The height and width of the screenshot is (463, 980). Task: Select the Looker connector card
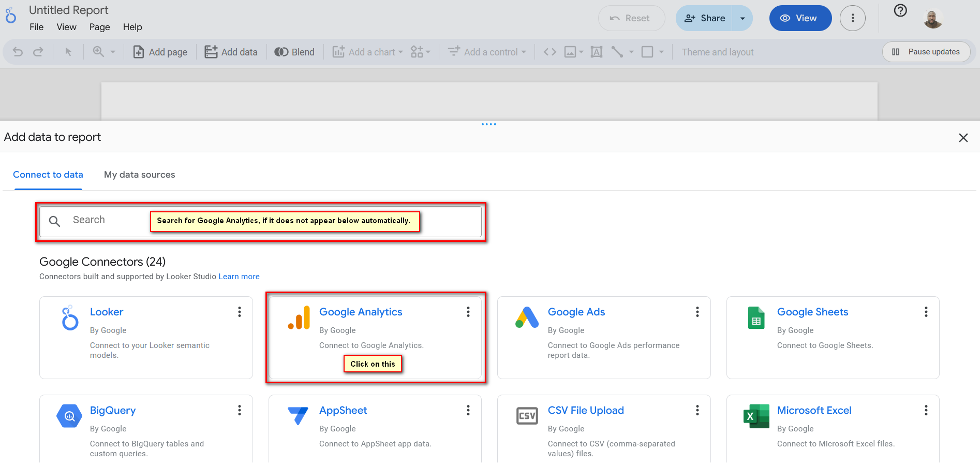coord(146,338)
